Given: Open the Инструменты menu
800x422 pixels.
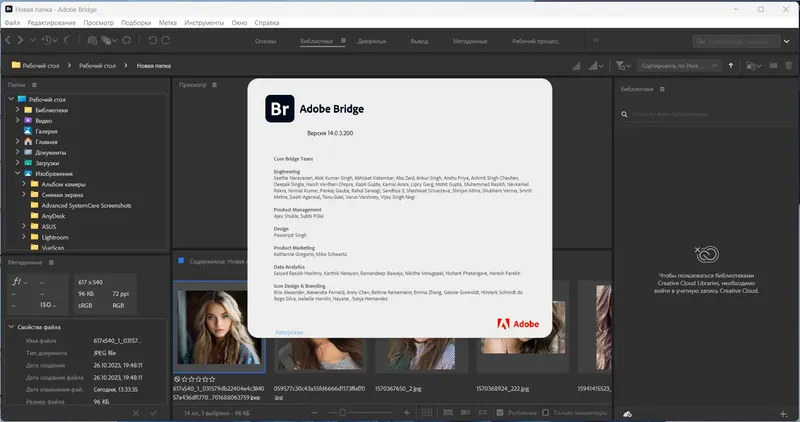Looking at the screenshot, I should pyautogui.click(x=204, y=22).
